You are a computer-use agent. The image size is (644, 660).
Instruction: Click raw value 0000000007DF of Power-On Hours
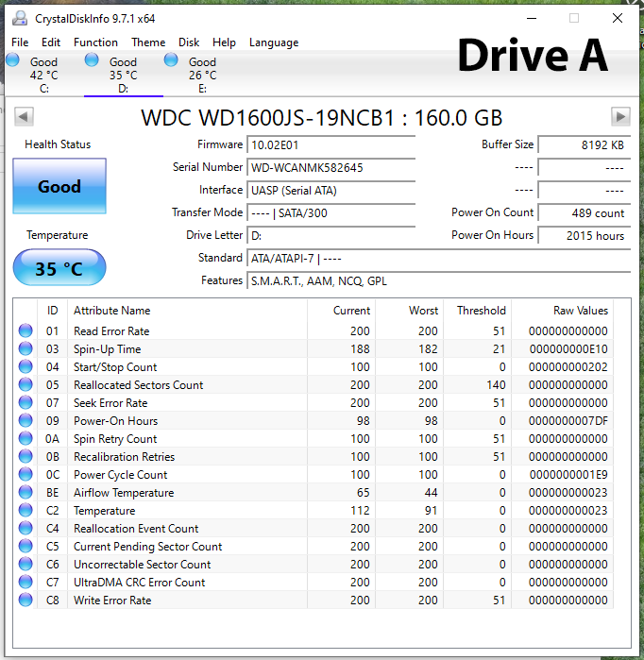[x=568, y=421]
